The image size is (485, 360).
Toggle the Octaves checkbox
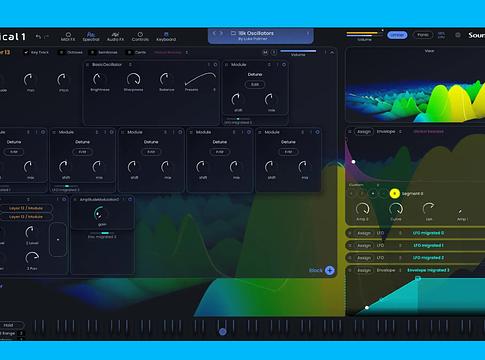pos(61,52)
